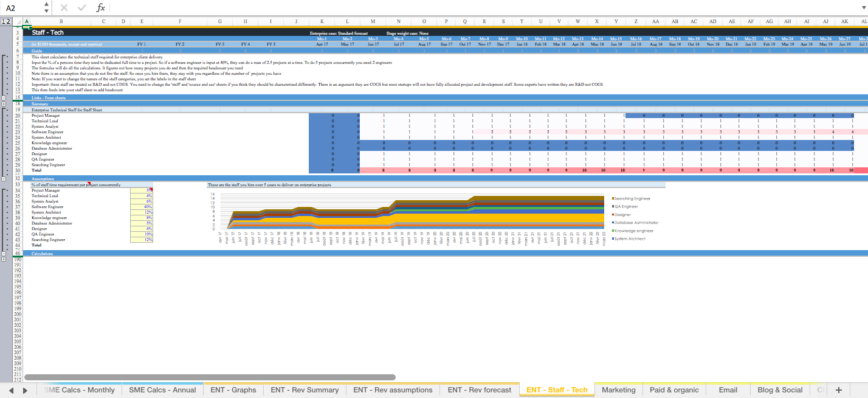Click the add new sheet plus icon
This screenshot has width=868, height=398.
click(839, 390)
